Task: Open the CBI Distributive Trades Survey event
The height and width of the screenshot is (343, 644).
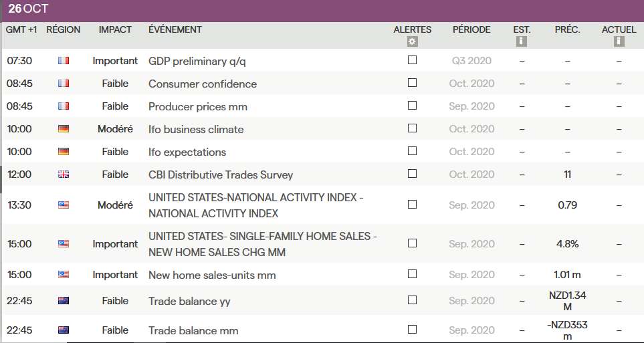Action: tap(221, 175)
